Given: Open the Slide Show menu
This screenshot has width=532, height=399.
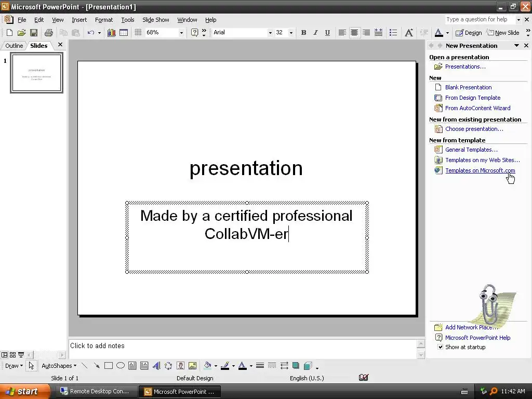Looking at the screenshot, I should [156, 20].
